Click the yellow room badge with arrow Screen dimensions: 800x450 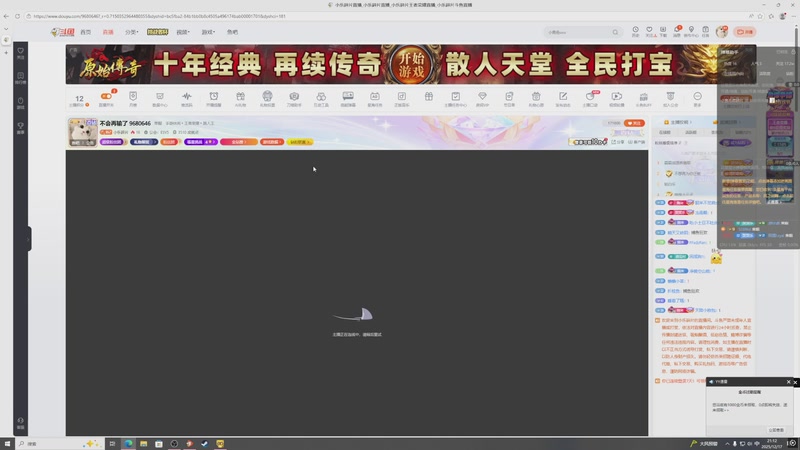[x=300, y=142]
